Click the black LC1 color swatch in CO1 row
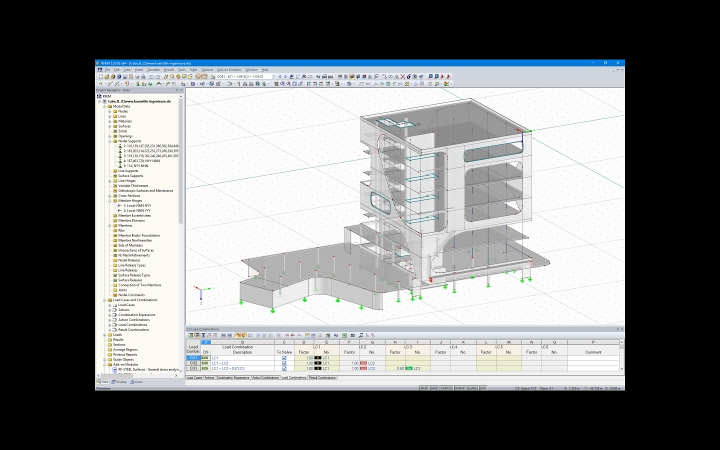720x450 pixels. click(x=318, y=358)
